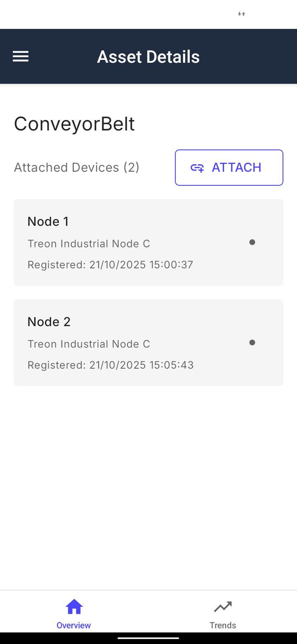Switch to the Overview tab label
Image resolution: width=297 pixels, height=644 pixels.
pyautogui.click(x=74, y=625)
